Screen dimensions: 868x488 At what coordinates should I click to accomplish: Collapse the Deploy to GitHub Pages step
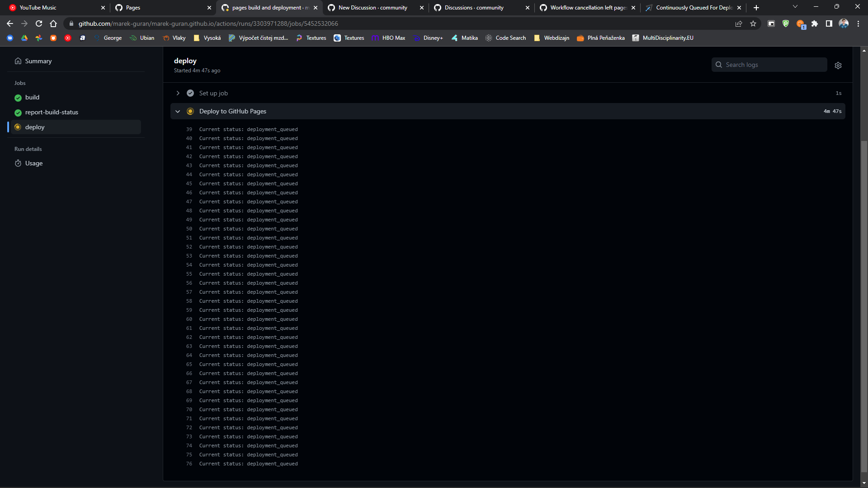point(178,111)
